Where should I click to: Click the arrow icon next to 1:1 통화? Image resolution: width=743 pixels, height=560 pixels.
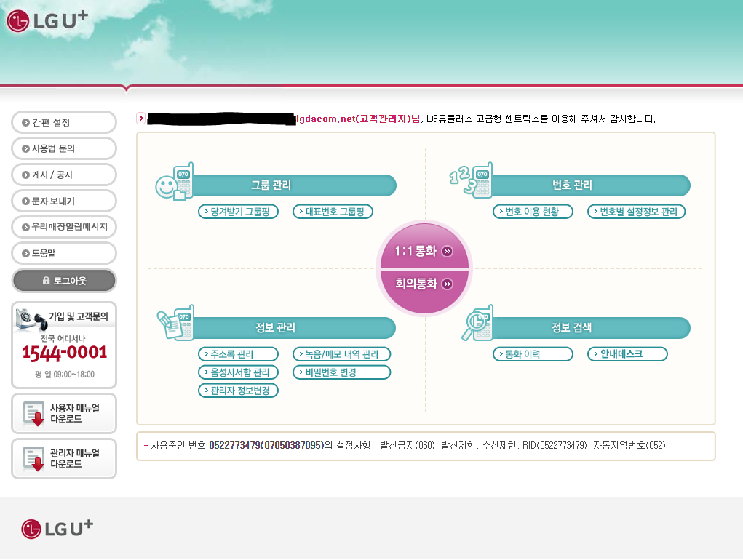coord(448,252)
